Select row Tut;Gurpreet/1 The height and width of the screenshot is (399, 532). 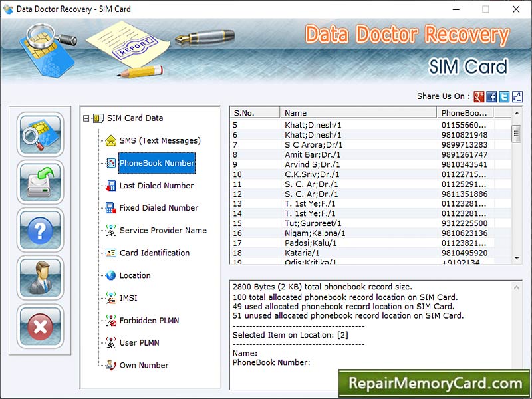pyautogui.click(x=370, y=223)
